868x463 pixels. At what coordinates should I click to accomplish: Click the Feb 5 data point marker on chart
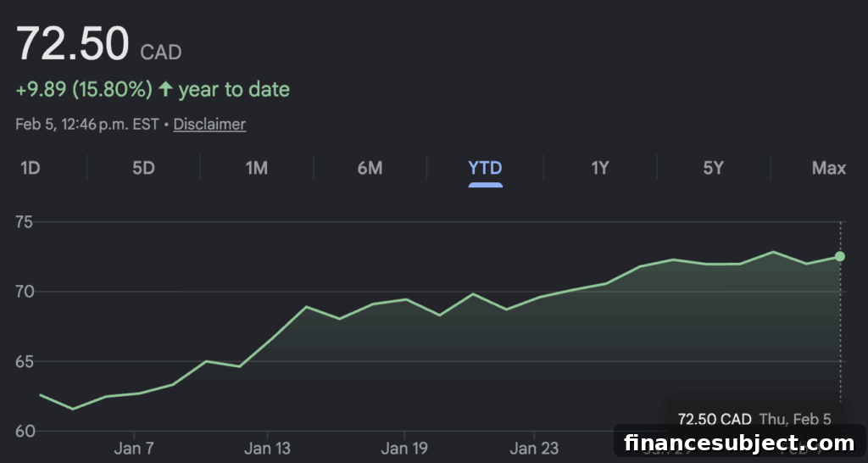840,256
